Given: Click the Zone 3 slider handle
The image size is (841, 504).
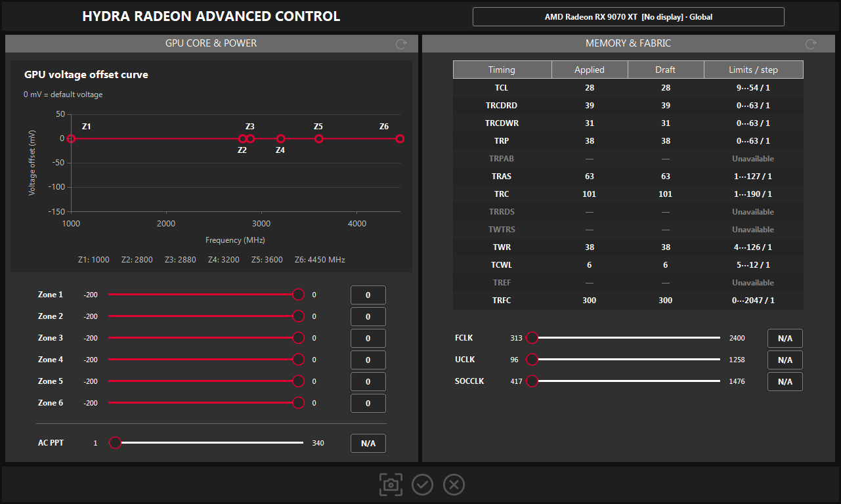Looking at the screenshot, I should (x=298, y=338).
